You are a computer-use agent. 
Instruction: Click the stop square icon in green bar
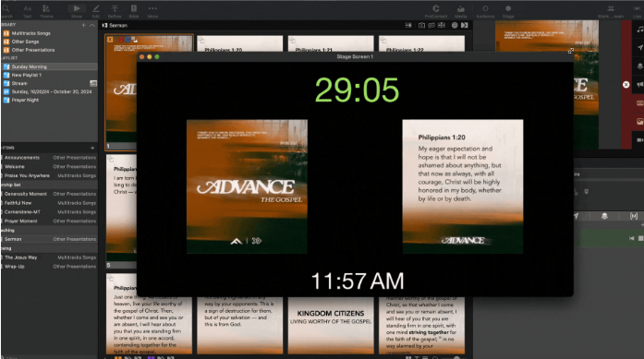pos(640,238)
